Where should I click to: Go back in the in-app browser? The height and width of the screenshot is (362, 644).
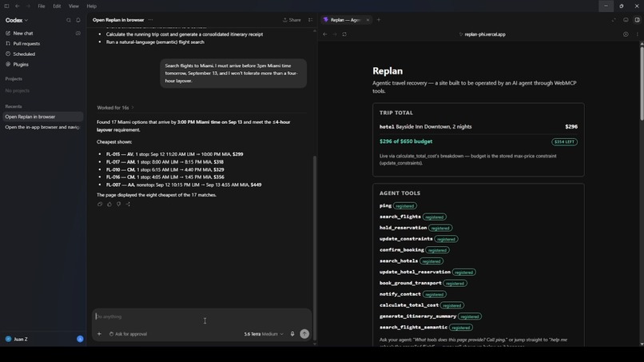click(325, 34)
